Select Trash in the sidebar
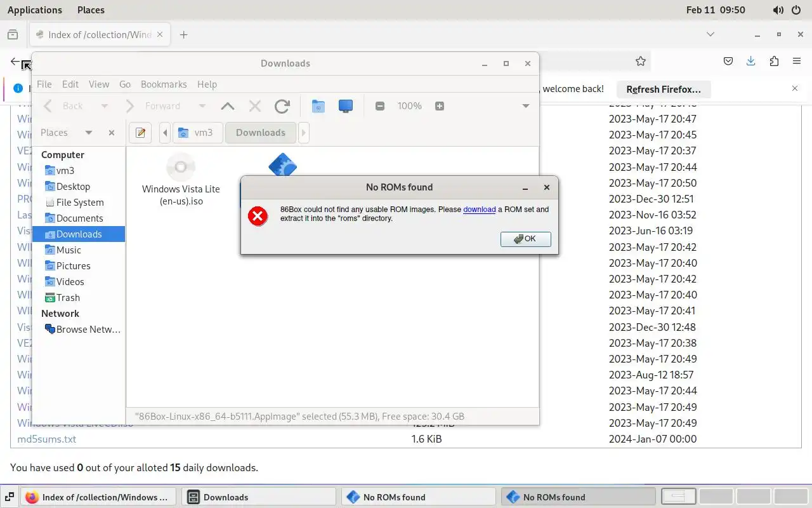Screen dimensions: 812x508 [79, 297]
